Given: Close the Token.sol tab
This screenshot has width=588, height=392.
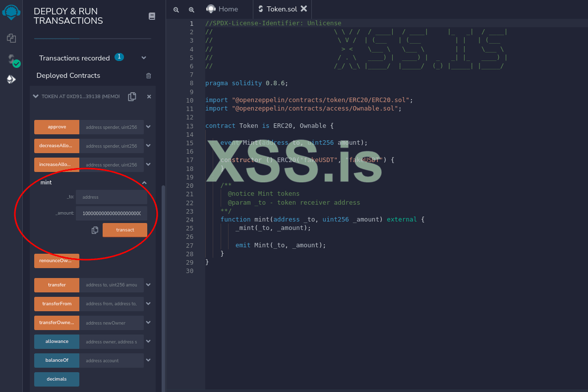Looking at the screenshot, I should 304,9.
